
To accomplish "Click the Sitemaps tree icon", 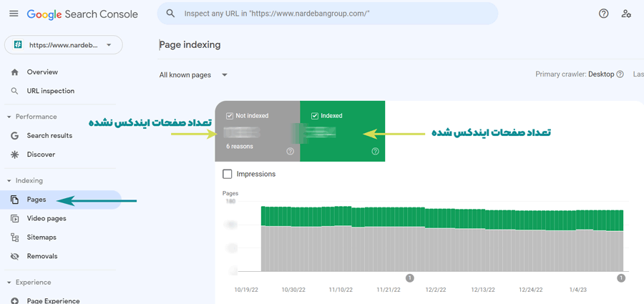I will click(15, 237).
